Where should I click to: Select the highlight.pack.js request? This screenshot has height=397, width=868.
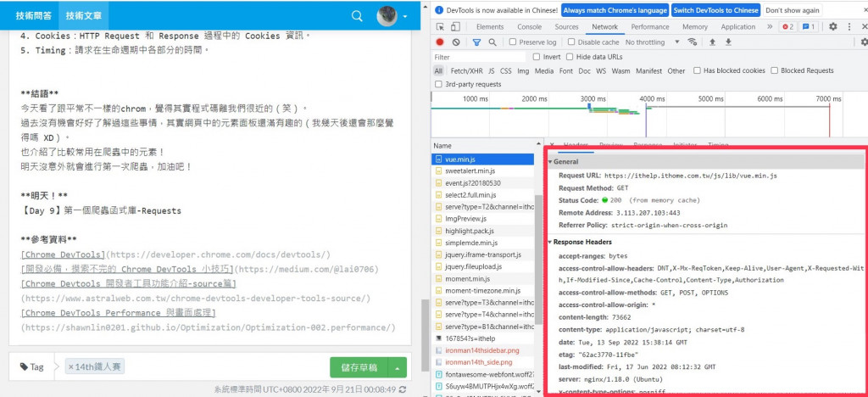470,231
